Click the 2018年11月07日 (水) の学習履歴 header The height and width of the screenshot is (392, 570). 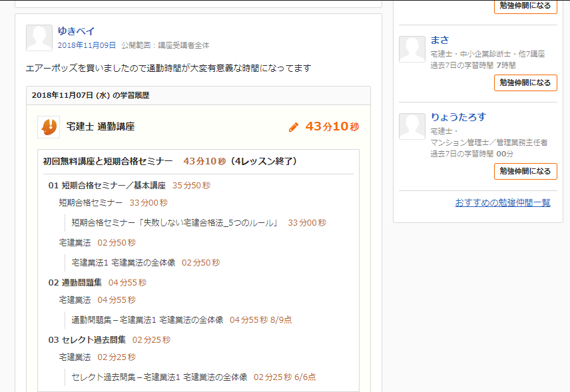(x=198, y=96)
